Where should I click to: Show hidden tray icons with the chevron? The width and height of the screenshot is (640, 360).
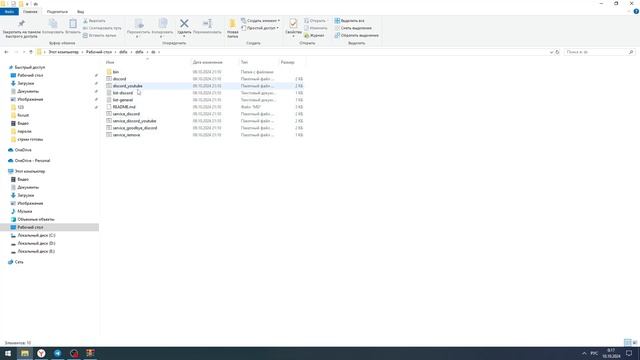584,353
